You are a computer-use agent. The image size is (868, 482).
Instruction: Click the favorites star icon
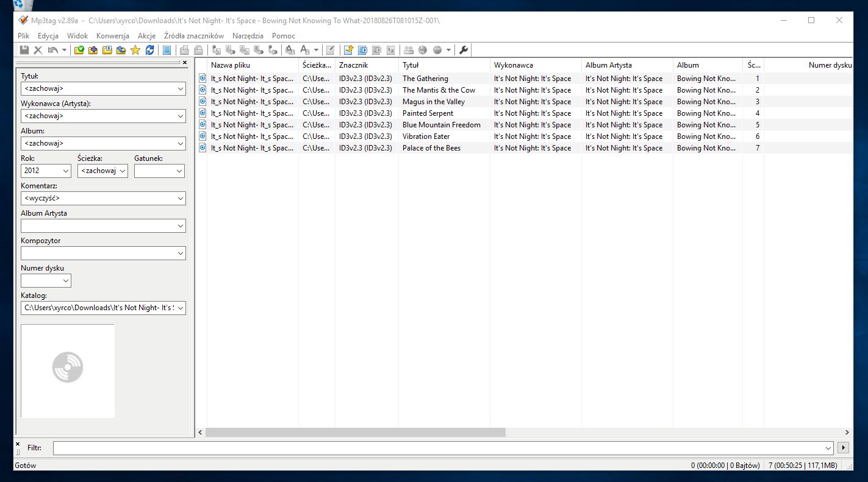click(135, 50)
